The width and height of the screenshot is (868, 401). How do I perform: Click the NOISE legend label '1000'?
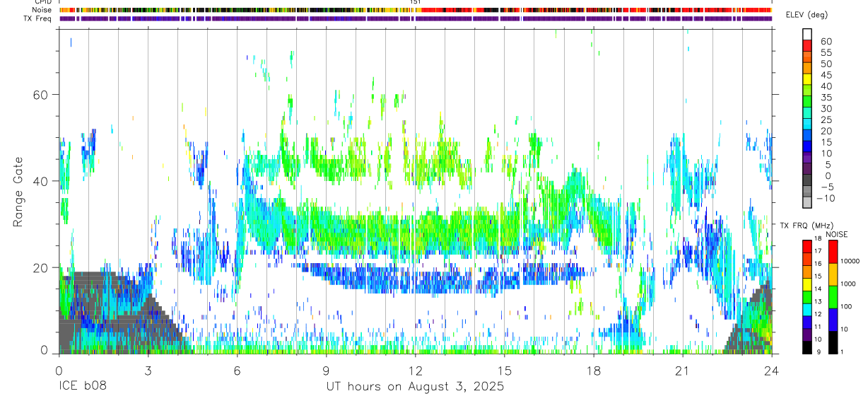[847, 284]
